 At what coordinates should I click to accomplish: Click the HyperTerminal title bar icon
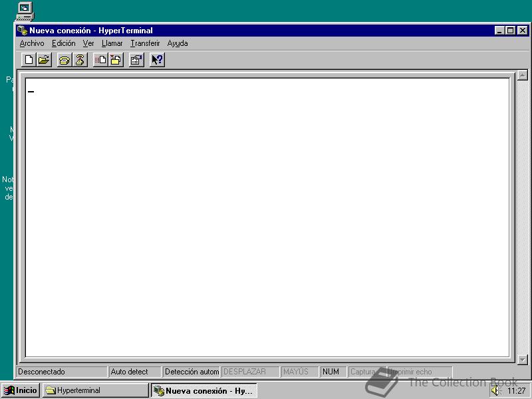pos(23,30)
